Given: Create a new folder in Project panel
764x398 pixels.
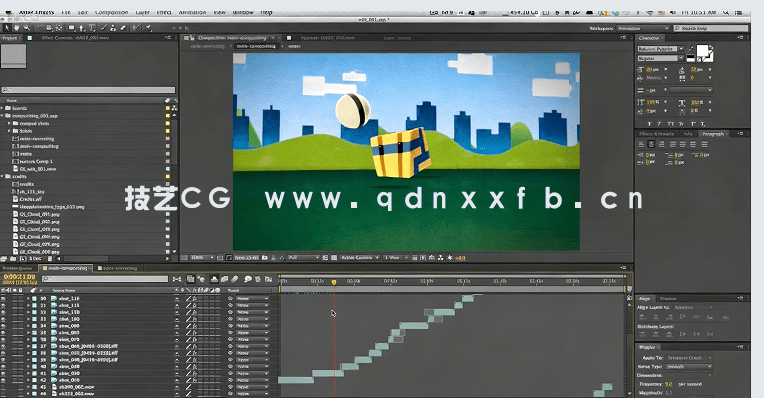Looking at the screenshot, I should (x=13, y=259).
